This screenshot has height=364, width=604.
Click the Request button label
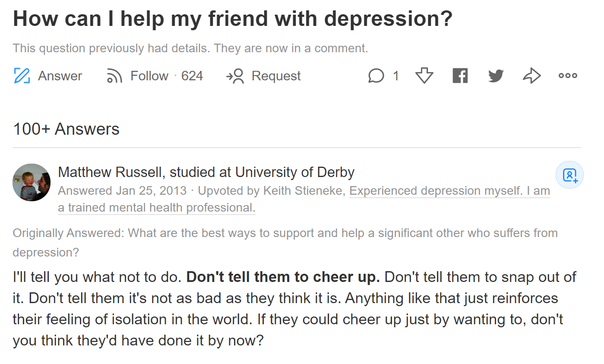276,76
